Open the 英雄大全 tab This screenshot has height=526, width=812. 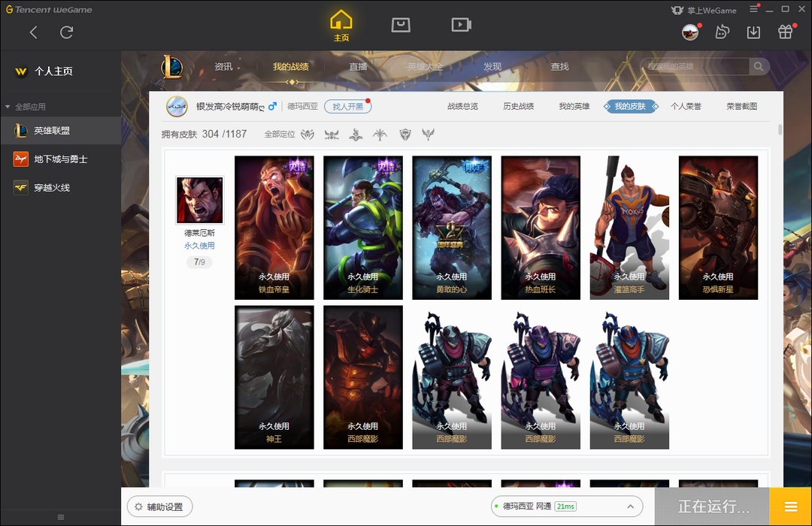(425, 66)
